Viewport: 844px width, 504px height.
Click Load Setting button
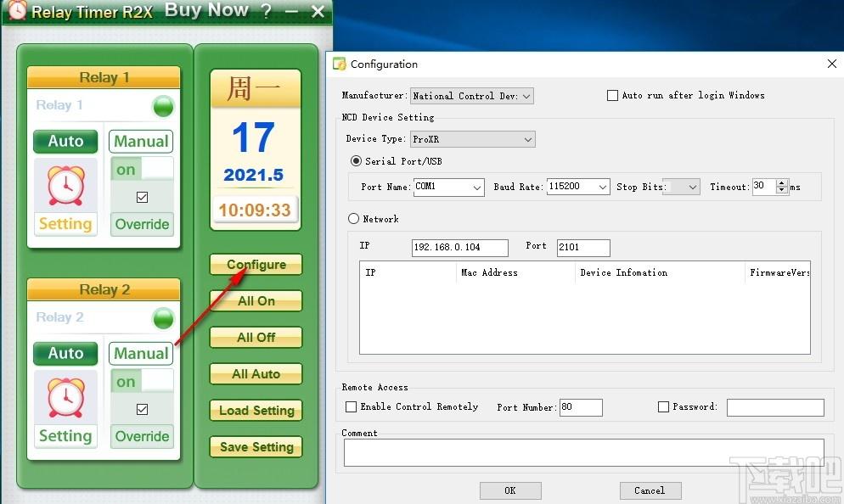tap(256, 411)
